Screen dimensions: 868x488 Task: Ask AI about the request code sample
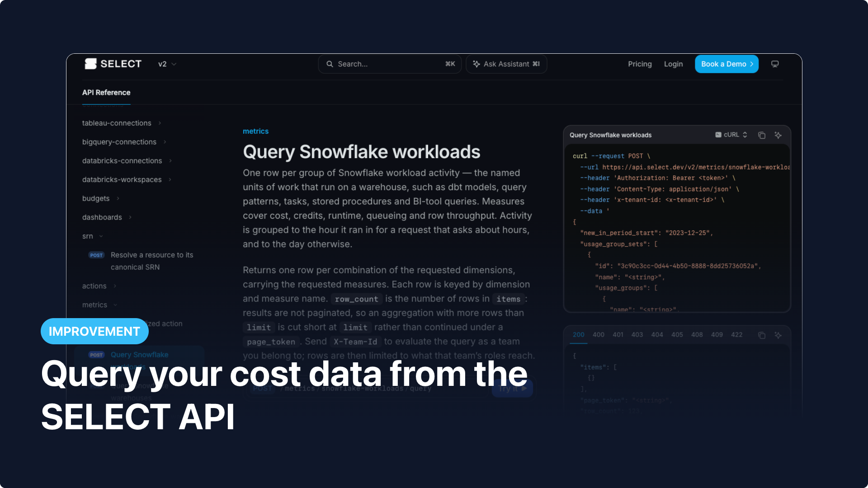778,135
